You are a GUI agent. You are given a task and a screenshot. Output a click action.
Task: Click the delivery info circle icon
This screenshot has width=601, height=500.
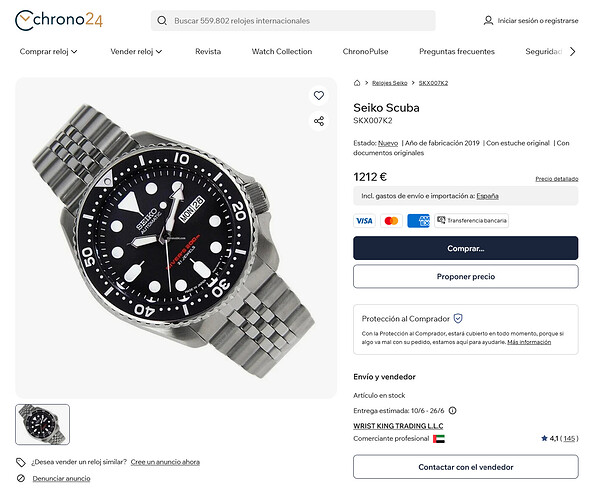point(453,411)
